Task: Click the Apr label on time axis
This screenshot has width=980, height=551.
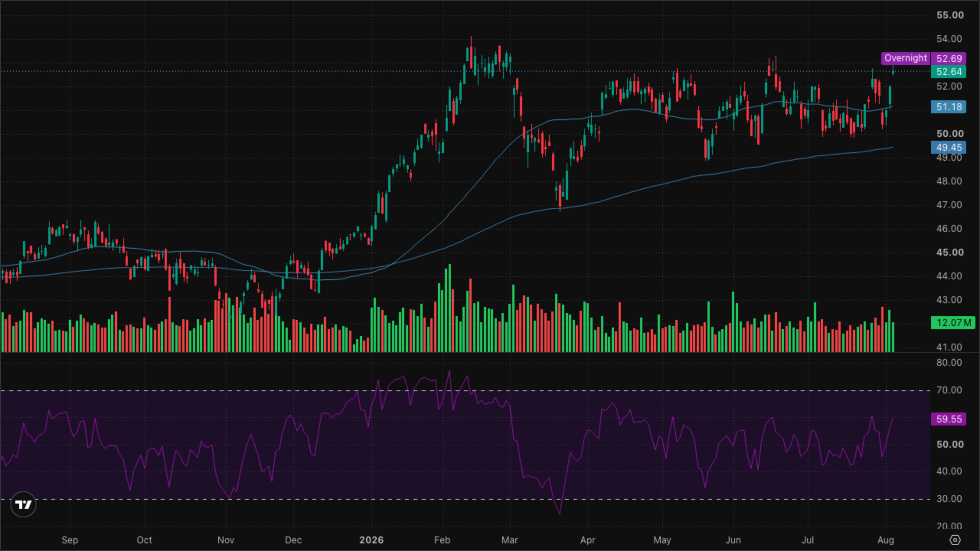Action: (588, 540)
